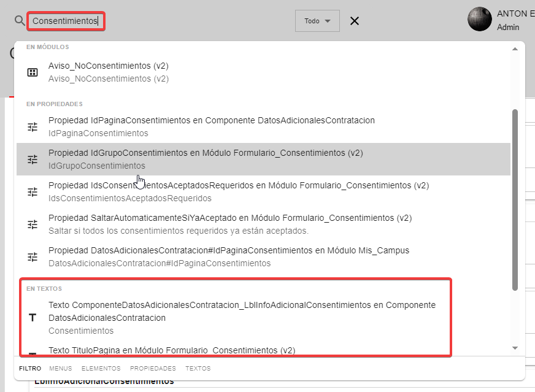The image size is (535, 392).
Task: Click the module grid icon for Aviso_NoConsentimientos
Action: point(33,72)
